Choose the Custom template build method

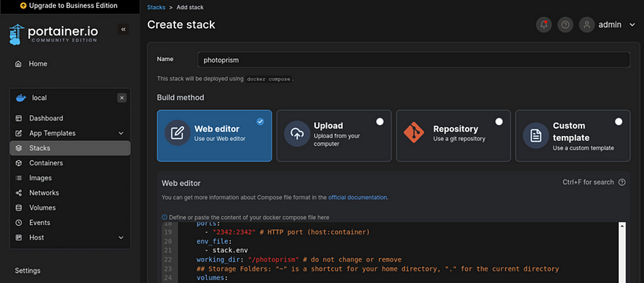tap(573, 135)
